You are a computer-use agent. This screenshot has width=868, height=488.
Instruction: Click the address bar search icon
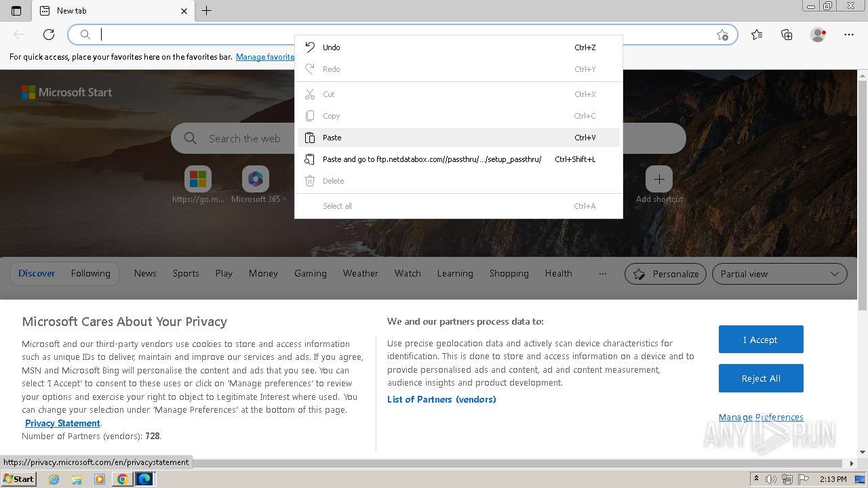coord(85,35)
